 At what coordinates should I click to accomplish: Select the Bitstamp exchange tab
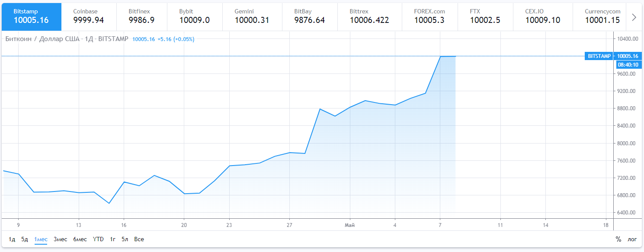(32, 16)
